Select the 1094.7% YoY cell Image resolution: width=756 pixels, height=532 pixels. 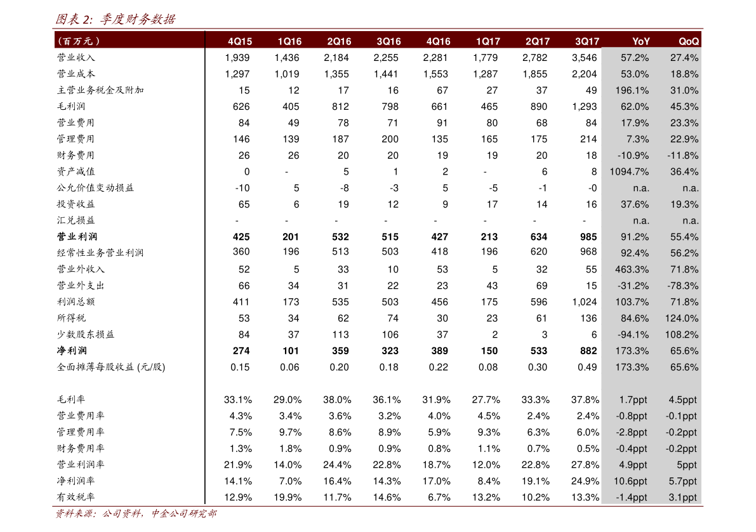[x=629, y=172]
